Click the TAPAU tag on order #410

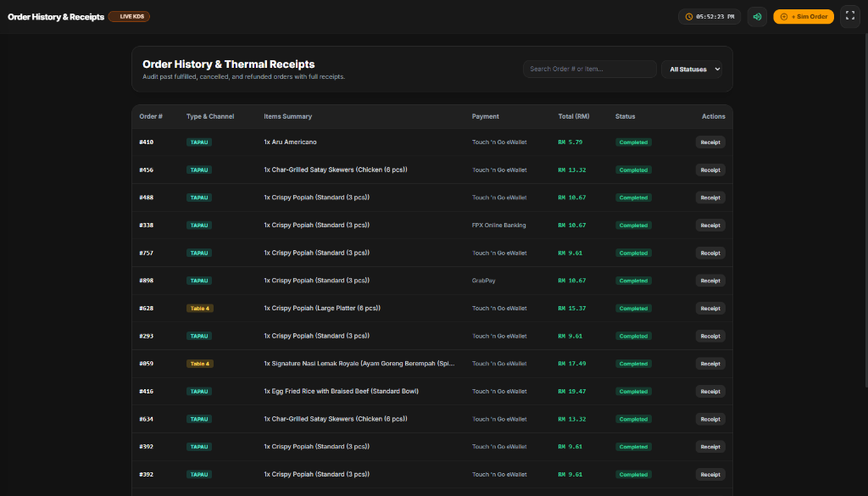[x=199, y=142]
